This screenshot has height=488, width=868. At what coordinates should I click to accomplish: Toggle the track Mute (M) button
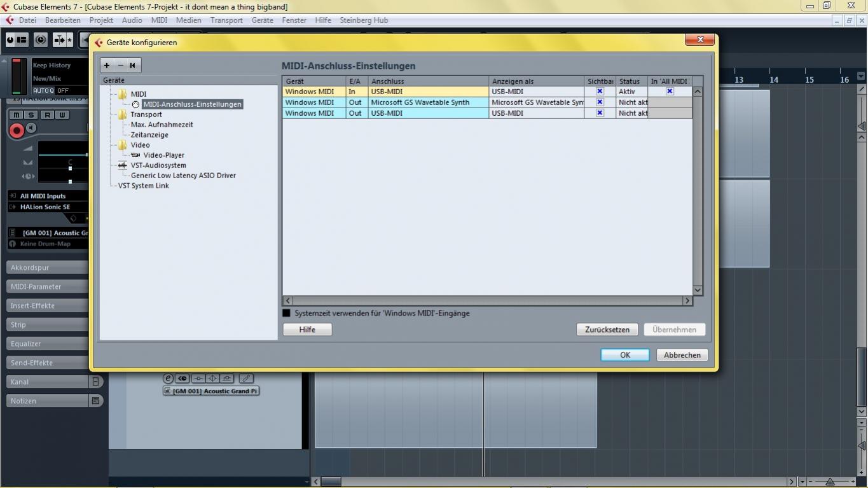click(16, 115)
